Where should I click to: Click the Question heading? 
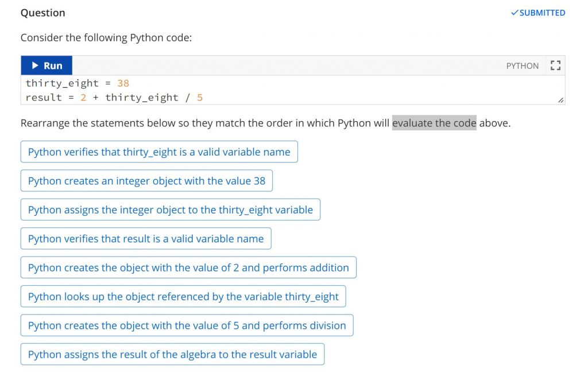[x=42, y=13]
